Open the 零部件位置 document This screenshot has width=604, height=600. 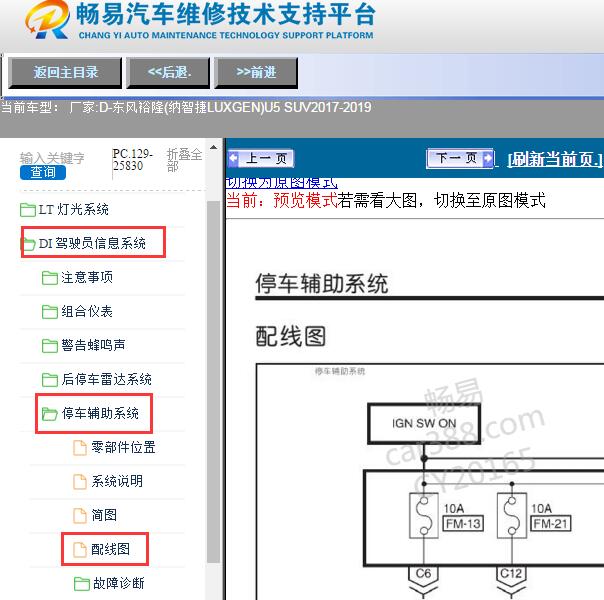(123, 447)
